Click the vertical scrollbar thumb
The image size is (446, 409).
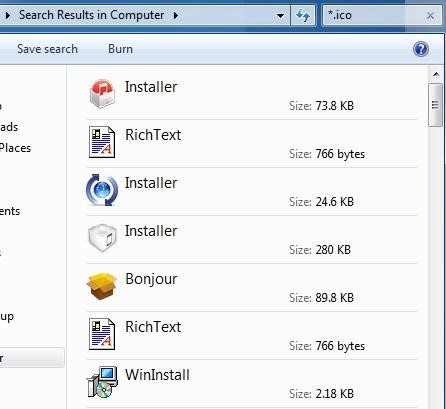coord(435,105)
